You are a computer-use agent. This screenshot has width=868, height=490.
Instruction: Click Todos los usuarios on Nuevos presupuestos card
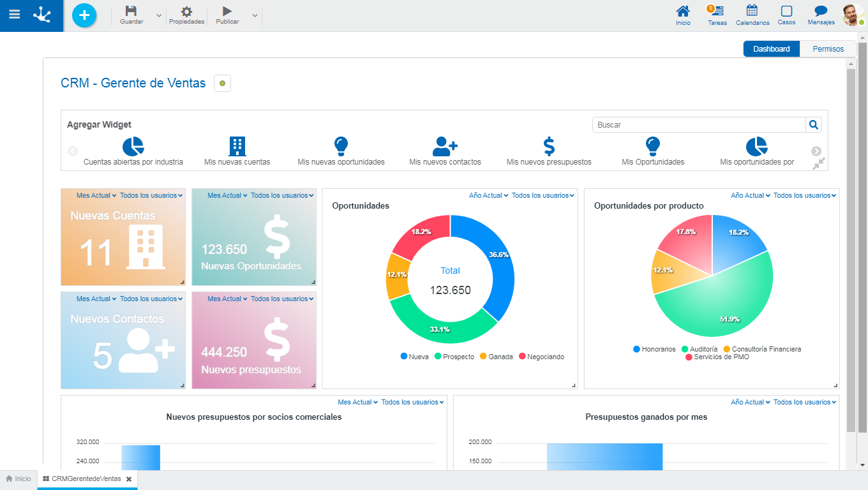[283, 299]
